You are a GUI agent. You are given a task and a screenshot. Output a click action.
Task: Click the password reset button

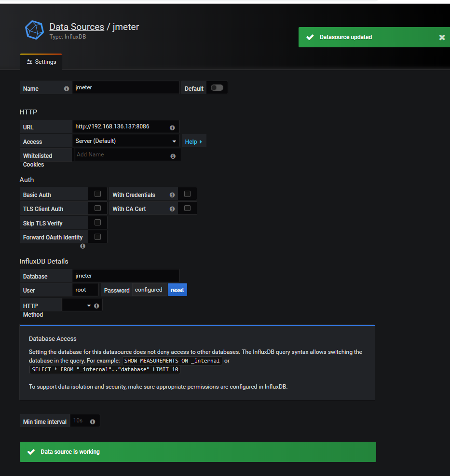pos(177,290)
